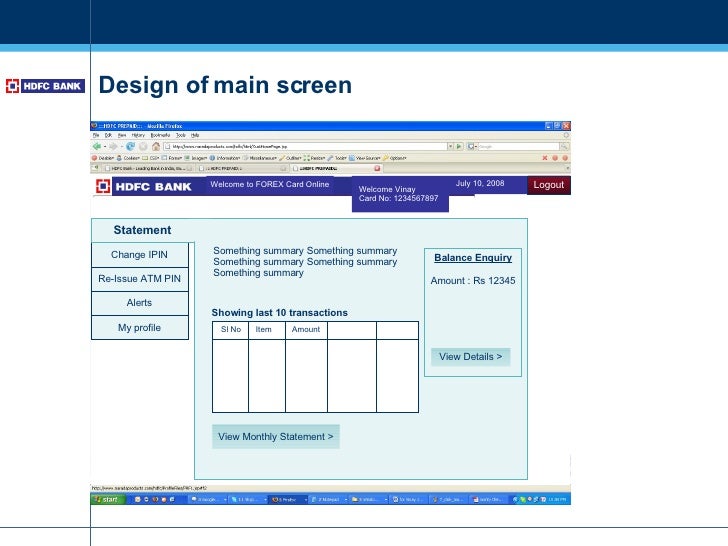The width and height of the screenshot is (728, 546).
Task: Open the View Source menu in developer toolbar
Action: 365,158
